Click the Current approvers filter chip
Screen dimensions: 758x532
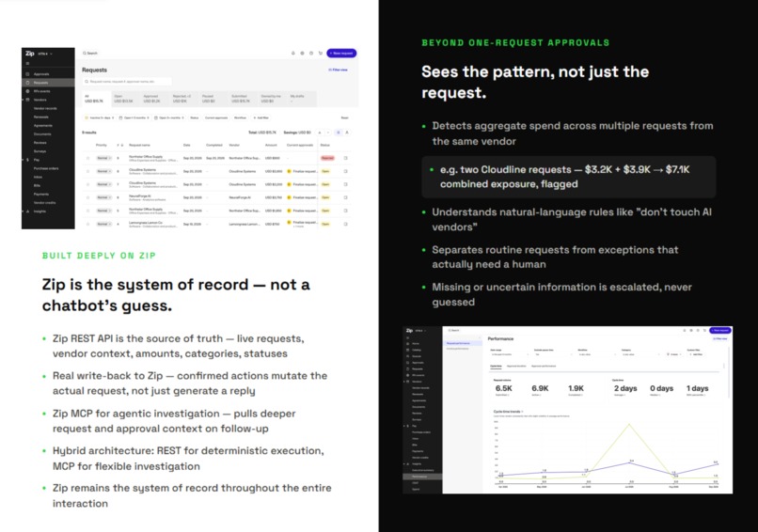[216, 117]
